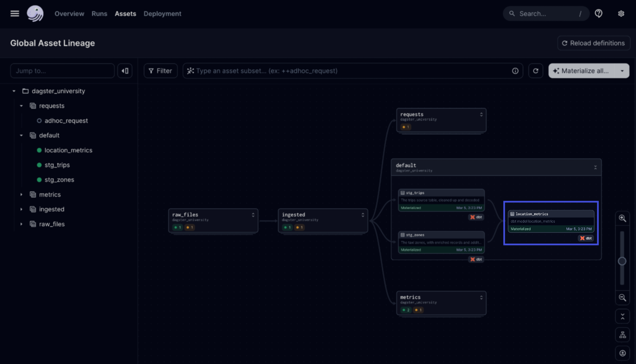The width and height of the screenshot is (636, 364).
Task: Expand the raw_files group node in graph
Action: tap(253, 215)
